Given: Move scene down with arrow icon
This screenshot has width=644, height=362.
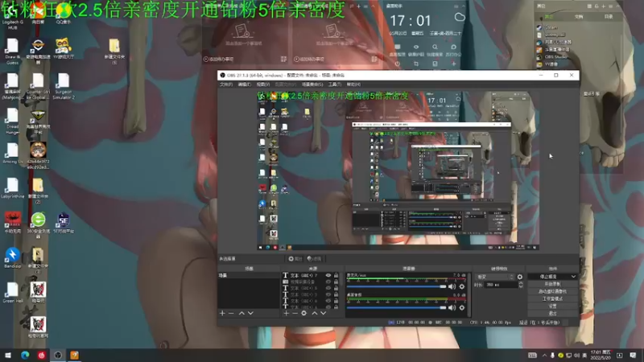Looking at the screenshot, I should click(250, 313).
